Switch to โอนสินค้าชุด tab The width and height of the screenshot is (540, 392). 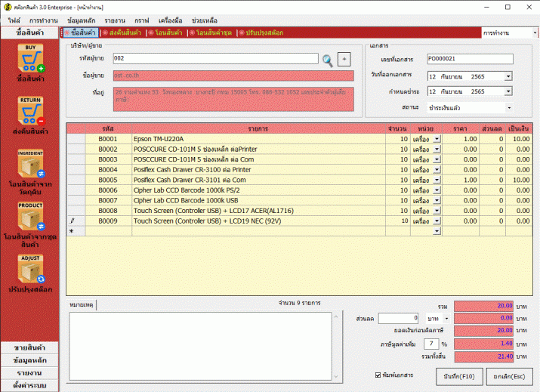tap(211, 32)
